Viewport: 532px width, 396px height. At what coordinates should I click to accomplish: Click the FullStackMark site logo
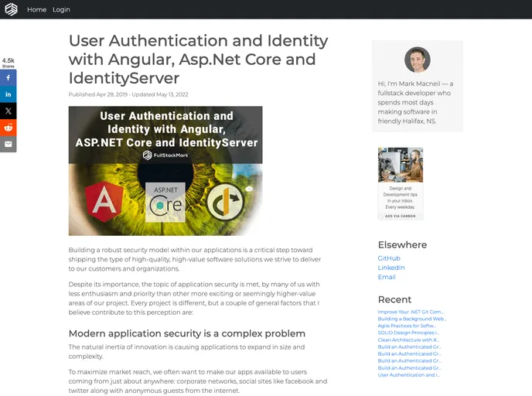point(11,9)
